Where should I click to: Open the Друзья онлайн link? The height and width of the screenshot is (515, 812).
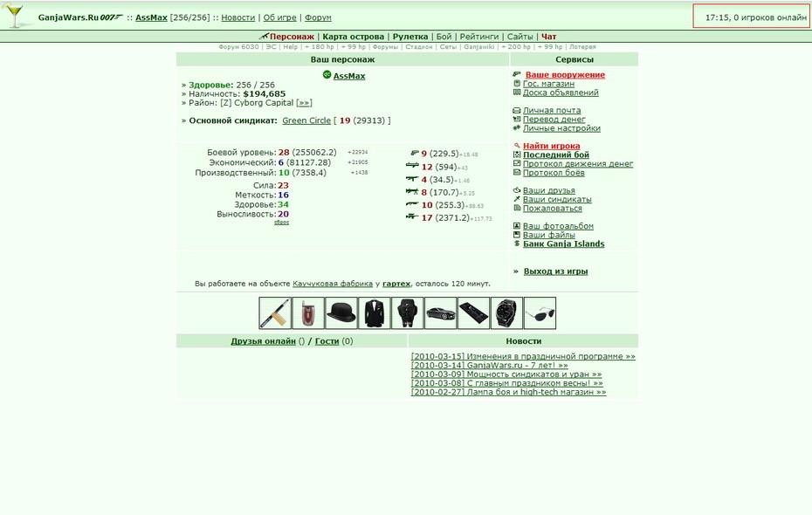pos(263,341)
